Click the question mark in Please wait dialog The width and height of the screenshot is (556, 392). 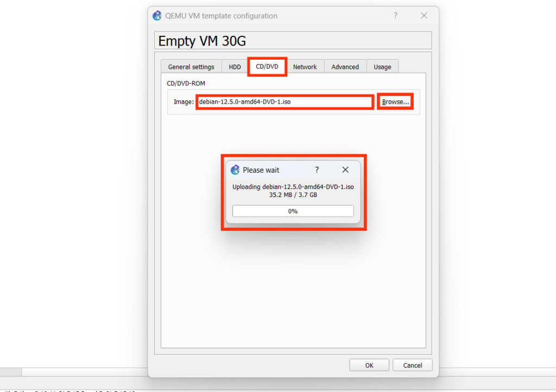(x=317, y=170)
